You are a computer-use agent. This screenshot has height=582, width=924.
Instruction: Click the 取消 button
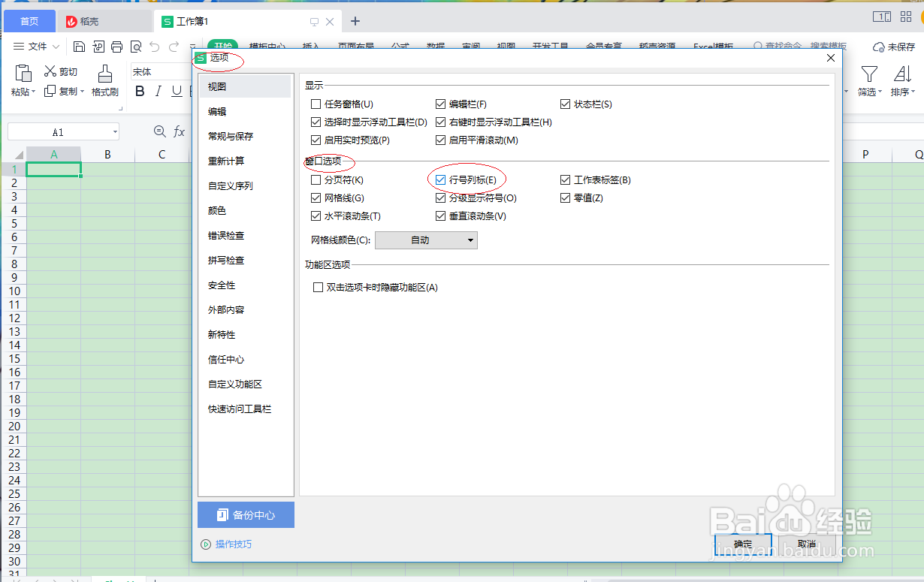807,544
